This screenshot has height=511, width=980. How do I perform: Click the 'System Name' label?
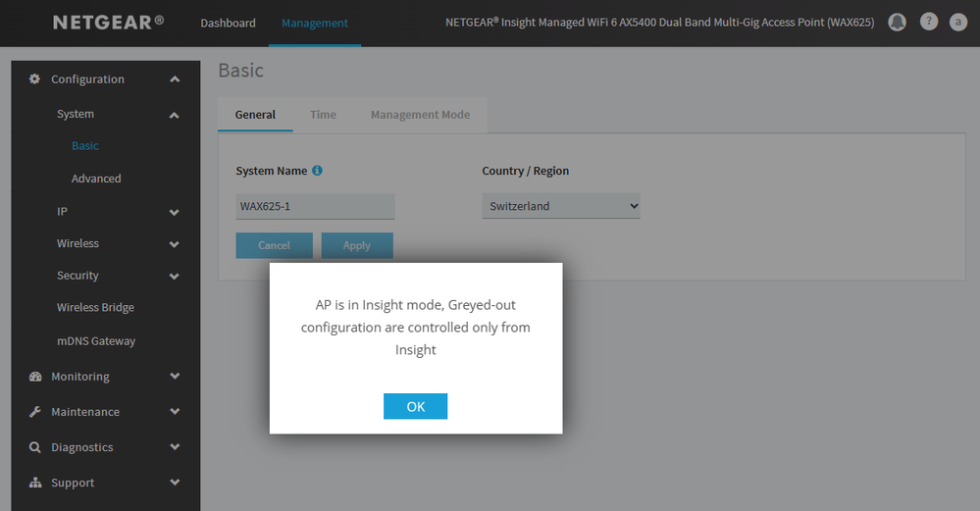tap(272, 171)
